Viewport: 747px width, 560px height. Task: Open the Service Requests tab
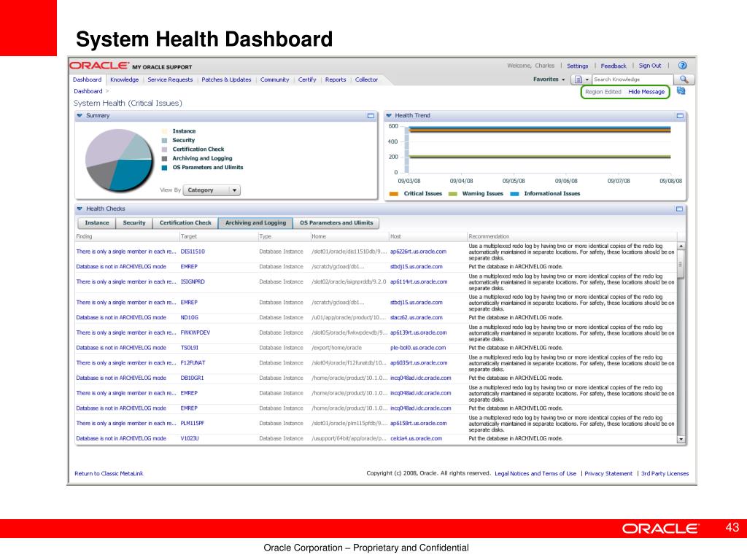pos(170,79)
